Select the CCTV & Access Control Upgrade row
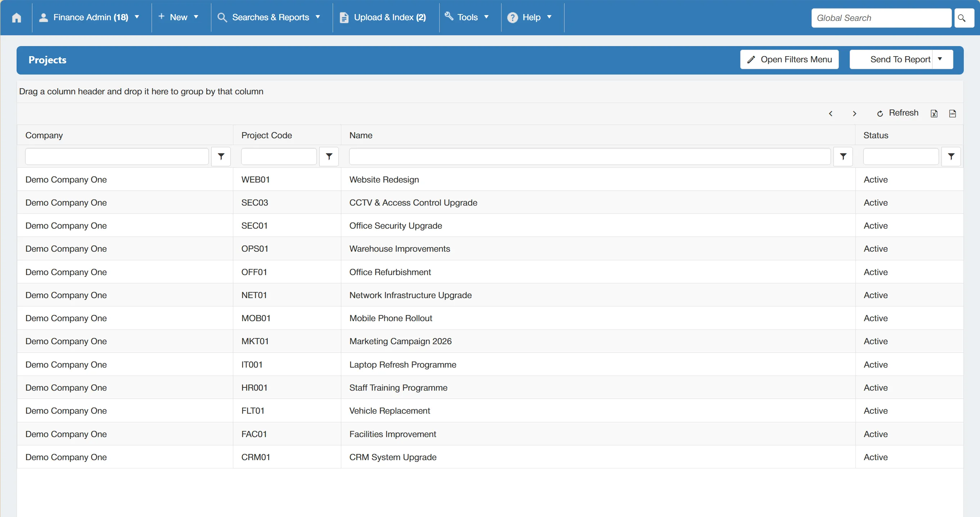This screenshot has height=517, width=980. pos(490,203)
